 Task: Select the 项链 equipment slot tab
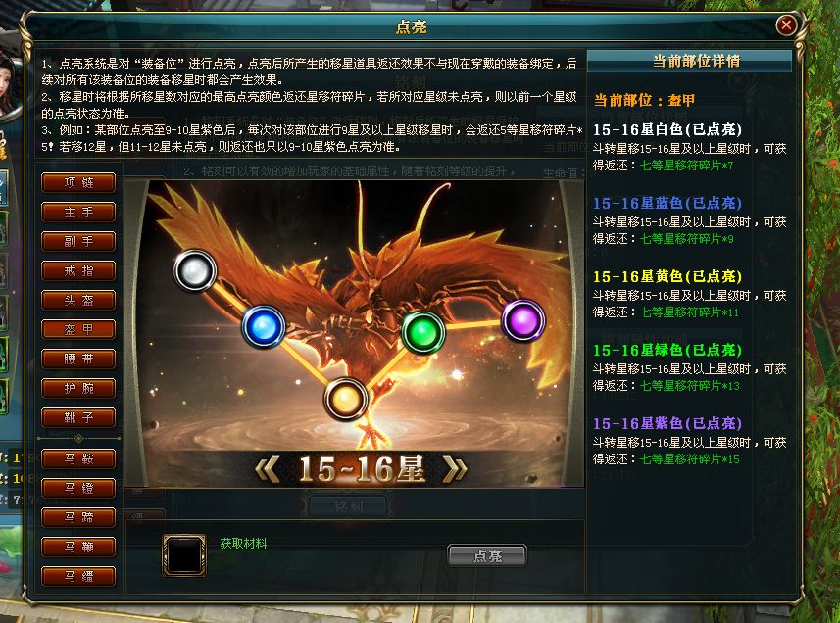tap(78, 182)
